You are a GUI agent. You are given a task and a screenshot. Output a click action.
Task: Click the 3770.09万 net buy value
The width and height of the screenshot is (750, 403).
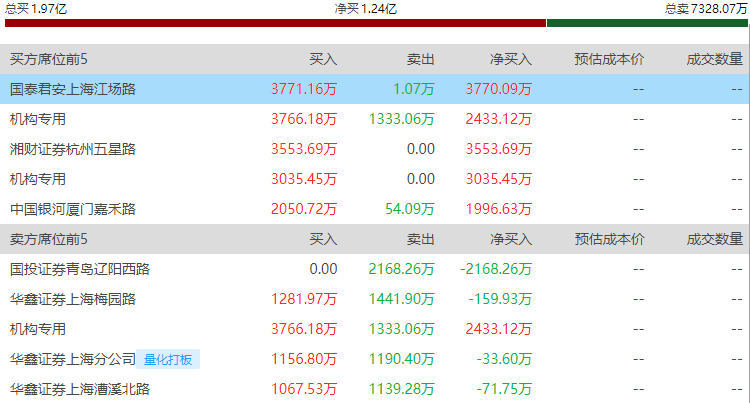click(499, 89)
